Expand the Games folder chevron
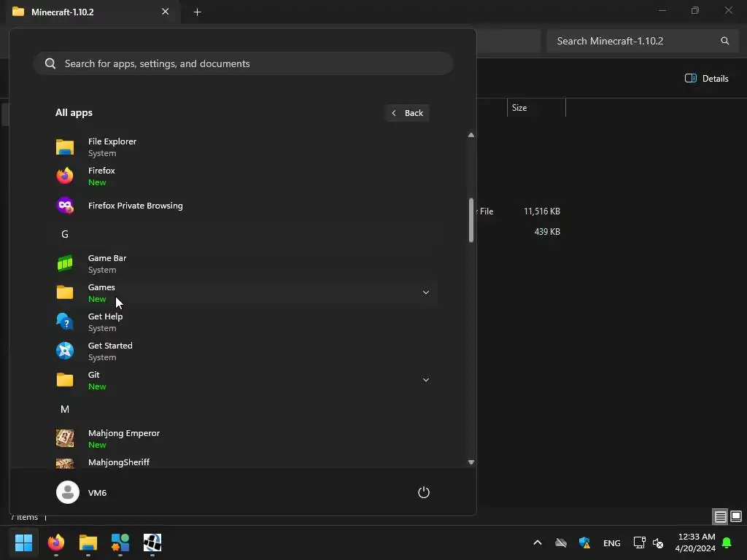Viewport: 747px width, 560px height. coord(426,292)
